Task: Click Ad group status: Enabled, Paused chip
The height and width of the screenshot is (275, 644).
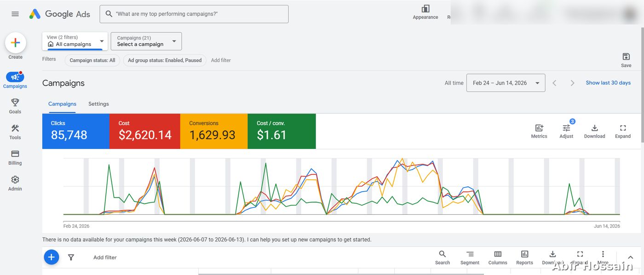Action: tap(165, 60)
